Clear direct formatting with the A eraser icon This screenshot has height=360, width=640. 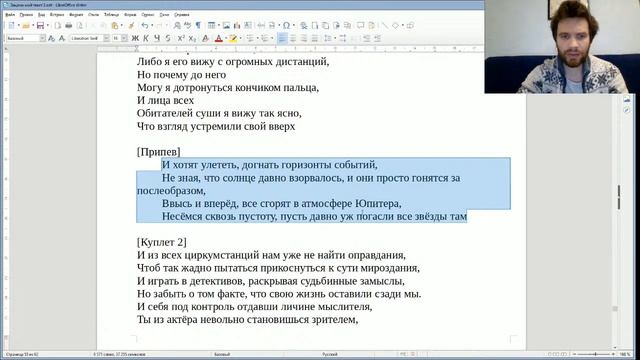click(x=205, y=38)
